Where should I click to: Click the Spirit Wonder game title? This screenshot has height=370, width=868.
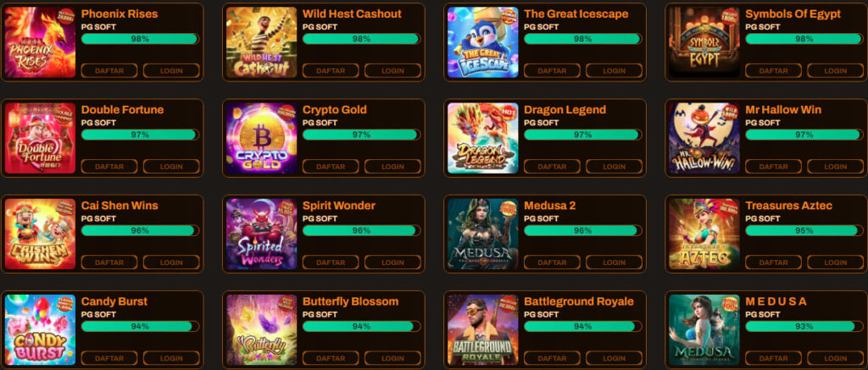tap(339, 206)
